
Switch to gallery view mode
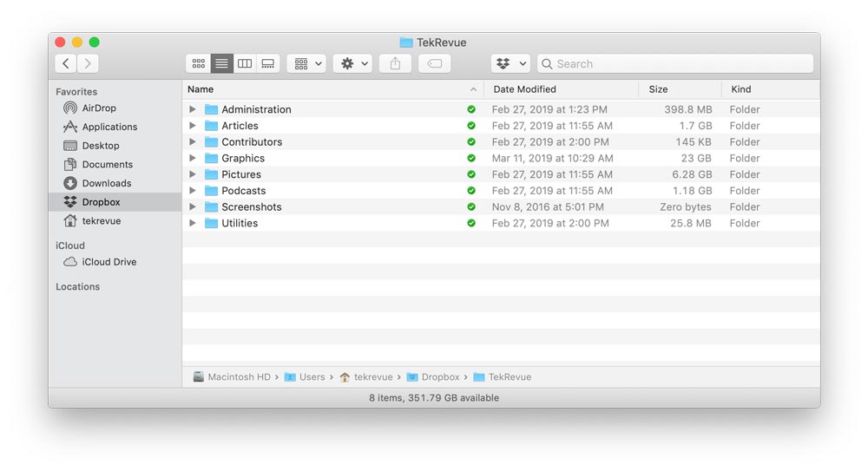[x=268, y=63]
